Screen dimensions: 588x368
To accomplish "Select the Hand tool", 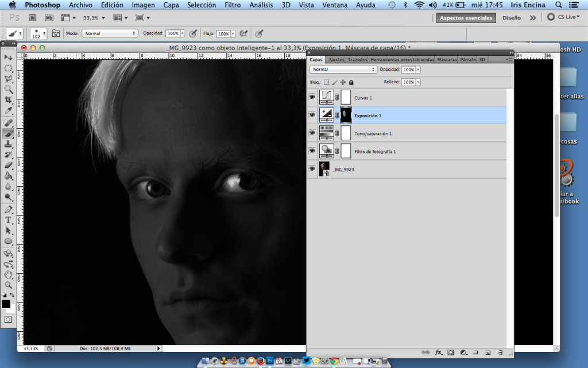I will point(9,274).
